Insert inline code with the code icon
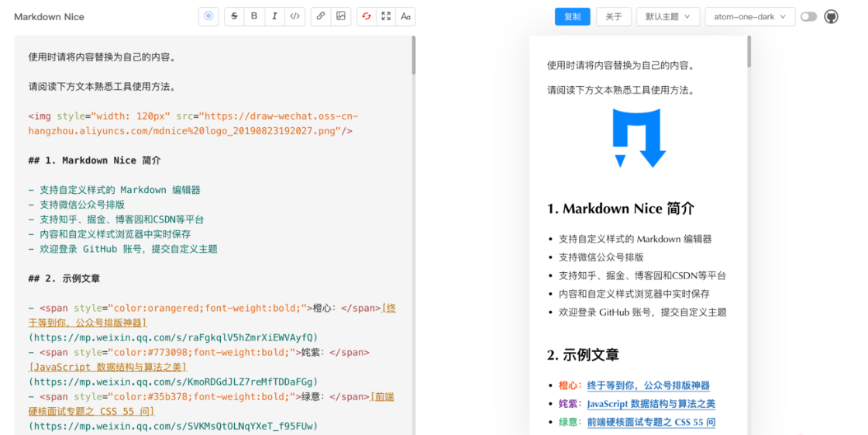Viewport: 868px width, 435px height. tap(294, 16)
